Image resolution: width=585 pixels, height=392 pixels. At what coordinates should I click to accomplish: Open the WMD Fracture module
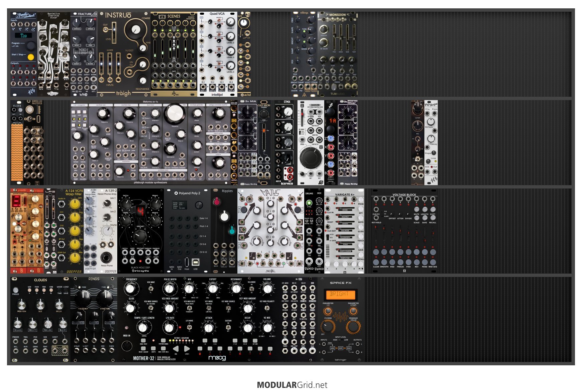click(83, 54)
